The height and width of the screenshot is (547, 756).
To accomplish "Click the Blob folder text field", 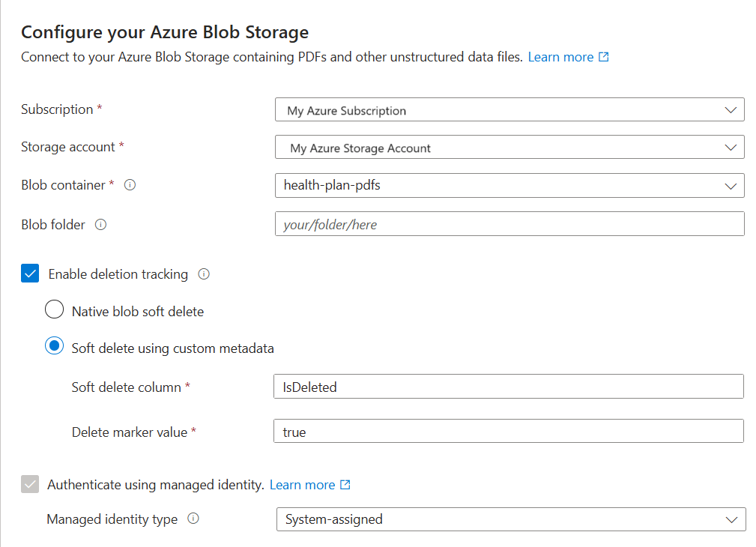I will pyautogui.click(x=509, y=224).
